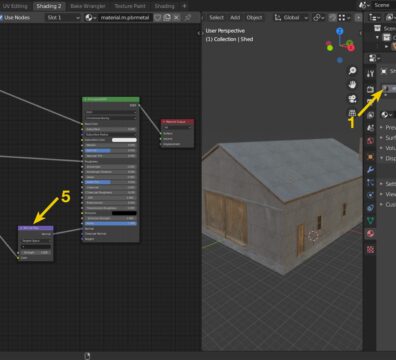
Task: Open the Object Constraints tab
Action: point(370,208)
